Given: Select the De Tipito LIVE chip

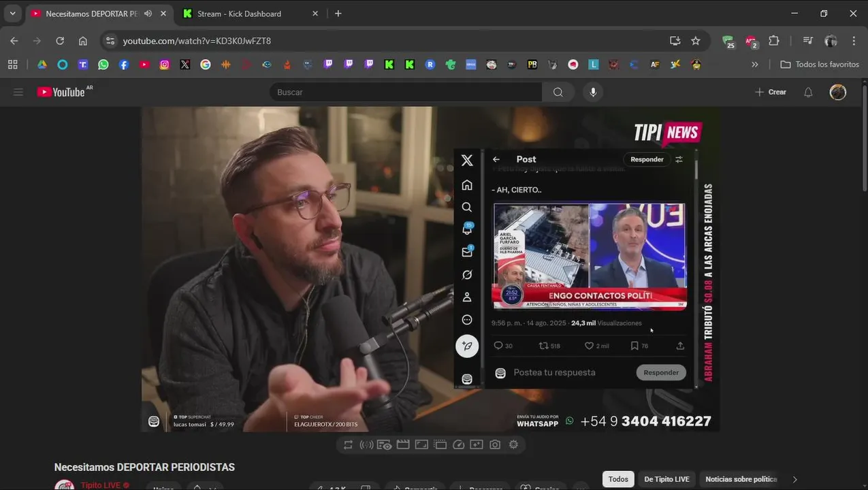Looking at the screenshot, I should point(666,479).
